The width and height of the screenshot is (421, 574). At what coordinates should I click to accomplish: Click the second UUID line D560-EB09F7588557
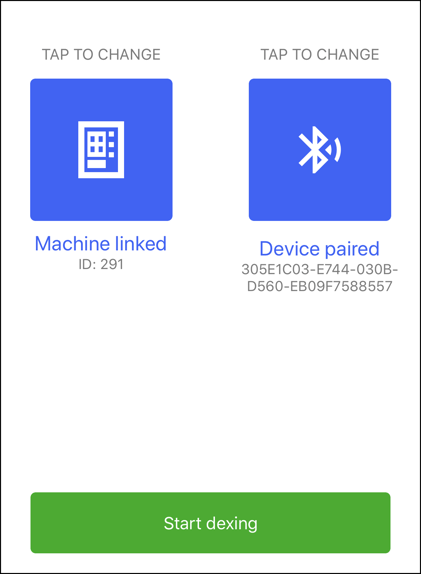coord(320,286)
